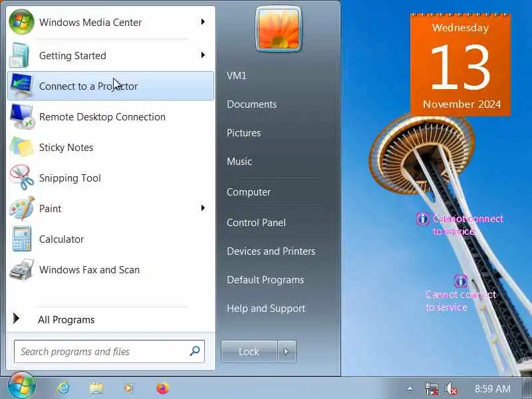Open Devices and Printers
532x399 pixels.
pyautogui.click(x=271, y=251)
